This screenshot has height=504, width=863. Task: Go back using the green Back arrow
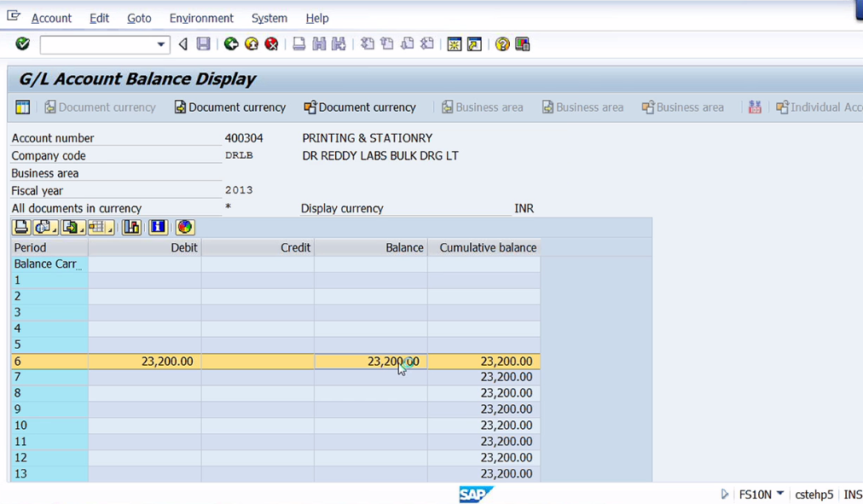pos(230,44)
